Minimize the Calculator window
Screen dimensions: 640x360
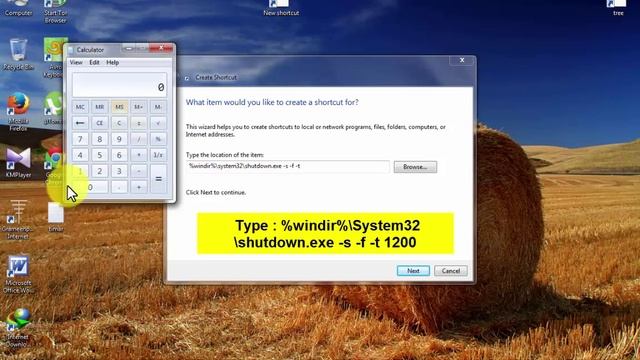pos(129,49)
